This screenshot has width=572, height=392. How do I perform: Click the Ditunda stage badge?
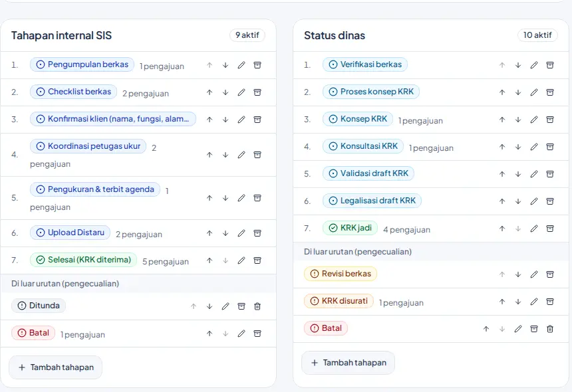click(39, 306)
